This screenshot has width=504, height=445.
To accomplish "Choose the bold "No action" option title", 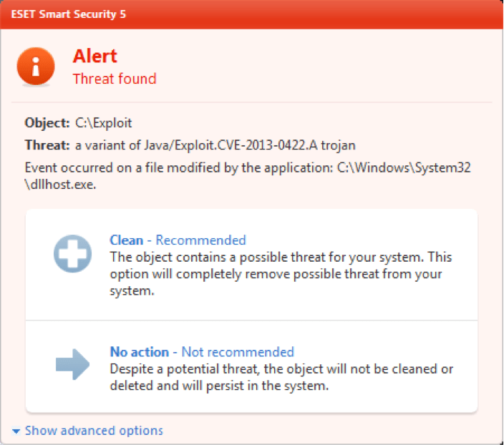I will click(x=139, y=352).
